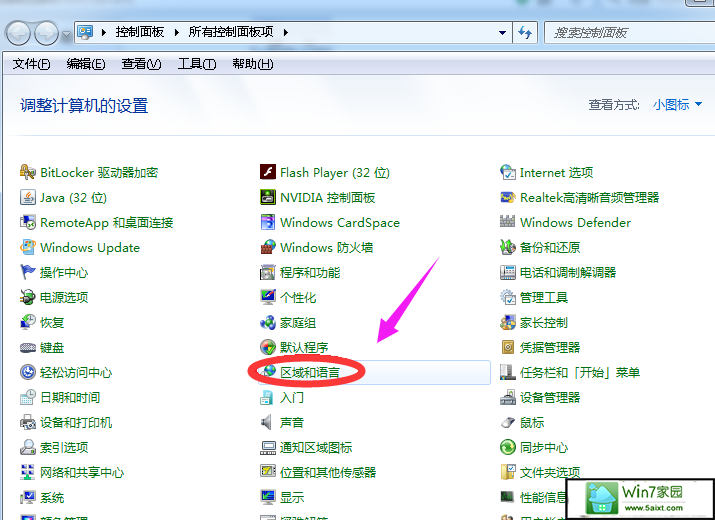Open the 入门 link
Screen dimensions: 715x520
point(292,397)
